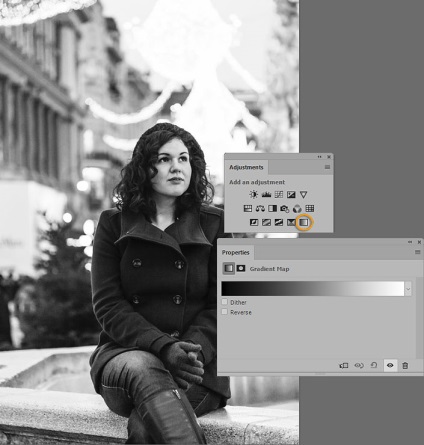Add a Brightness/Contrast adjustment
The height and width of the screenshot is (445, 424).
point(253,194)
